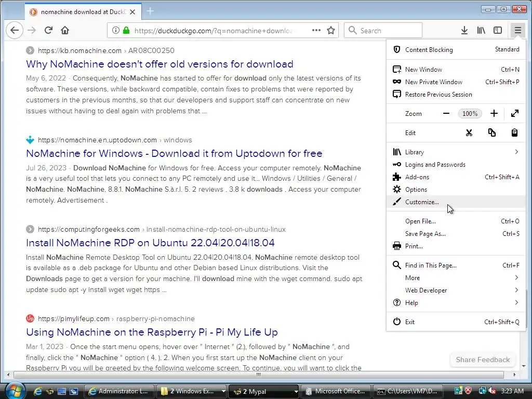Open NoMachine for Windows Uptodown result
The height and width of the screenshot is (399, 532).
(x=174, y=153)
